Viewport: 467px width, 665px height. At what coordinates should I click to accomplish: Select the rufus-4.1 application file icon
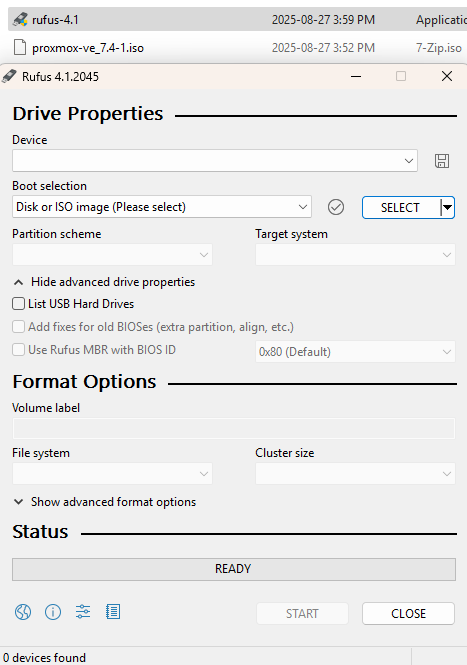(20, 20)
